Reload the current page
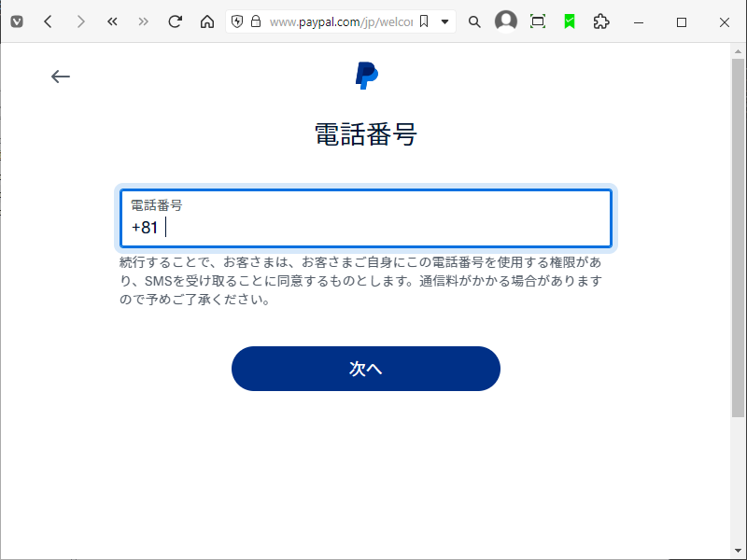Image resolution: width=747 pixels, height=560 pixels. tap(175, 21)
